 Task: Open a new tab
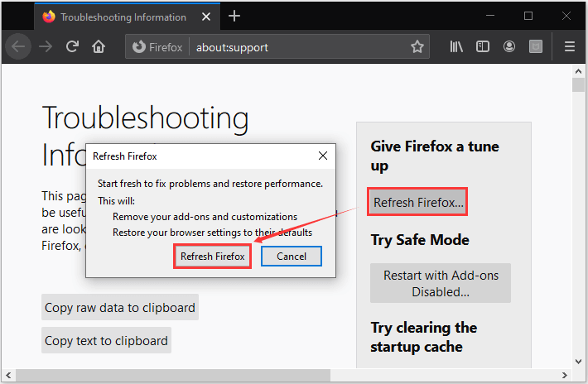coord(234,17)
